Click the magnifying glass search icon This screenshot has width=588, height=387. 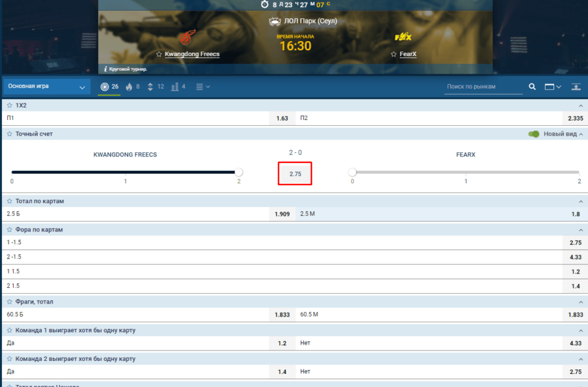(x=532, y=86)
